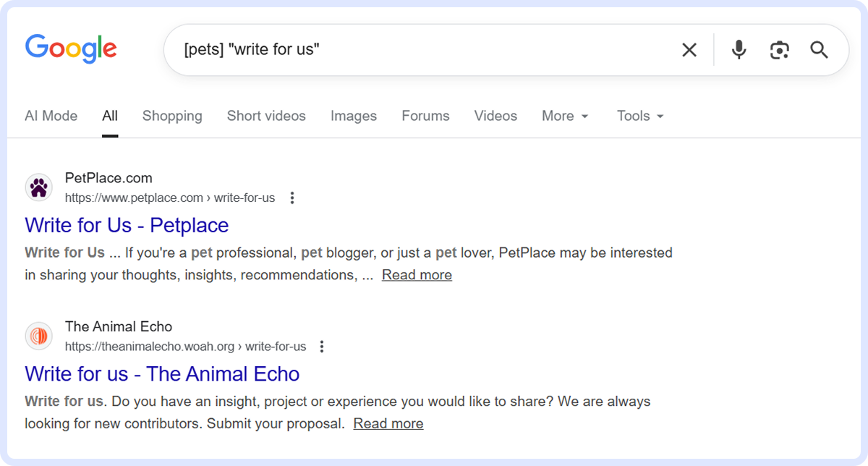Click The Animal Echo favicon

[x=39, y=336]
